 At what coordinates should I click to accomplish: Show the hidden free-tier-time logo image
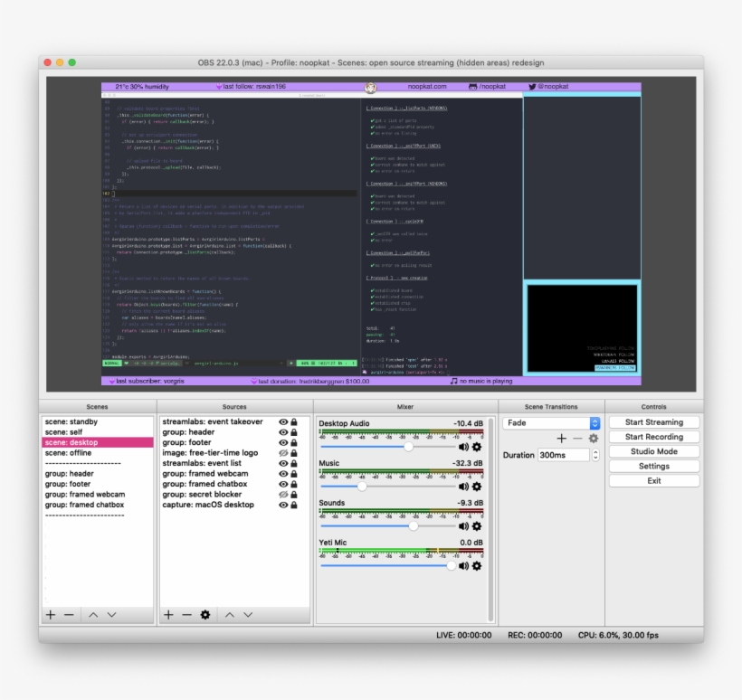282,452
